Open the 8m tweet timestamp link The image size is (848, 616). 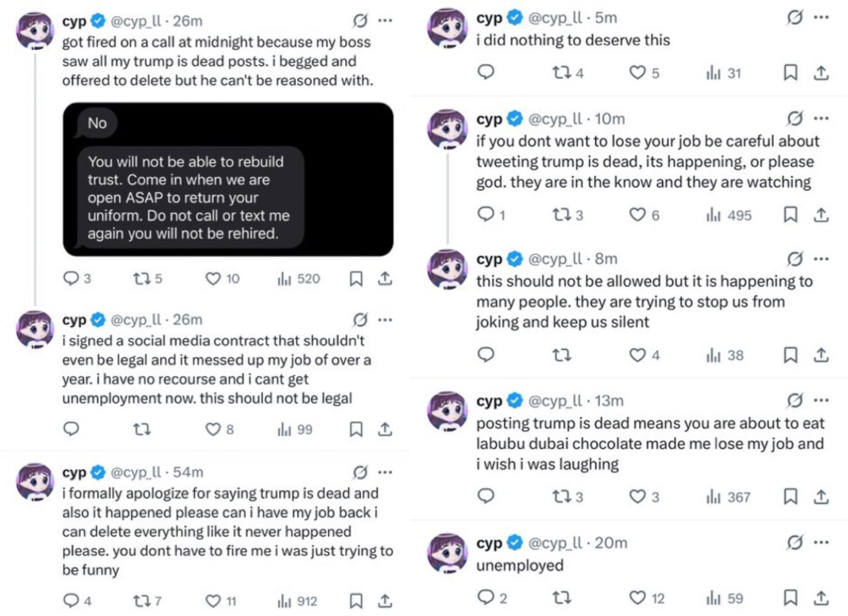[606, 259]
